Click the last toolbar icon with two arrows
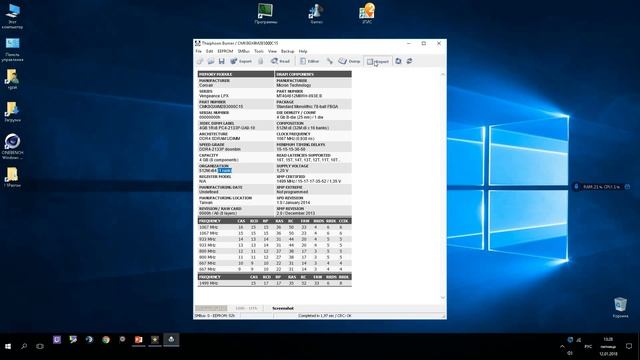This screenshot has height=360, width=640. [x=409, y=61]
